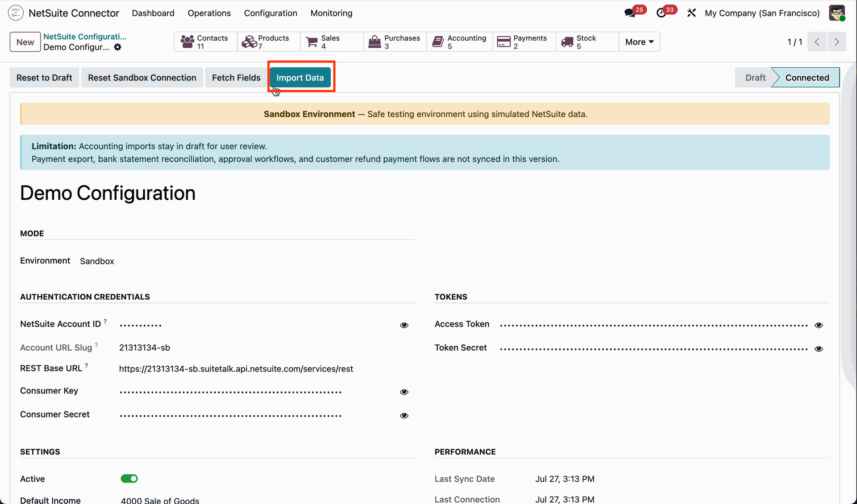Click the Last Connection date value
The image size is (857, 504).
tap(565, 500)
